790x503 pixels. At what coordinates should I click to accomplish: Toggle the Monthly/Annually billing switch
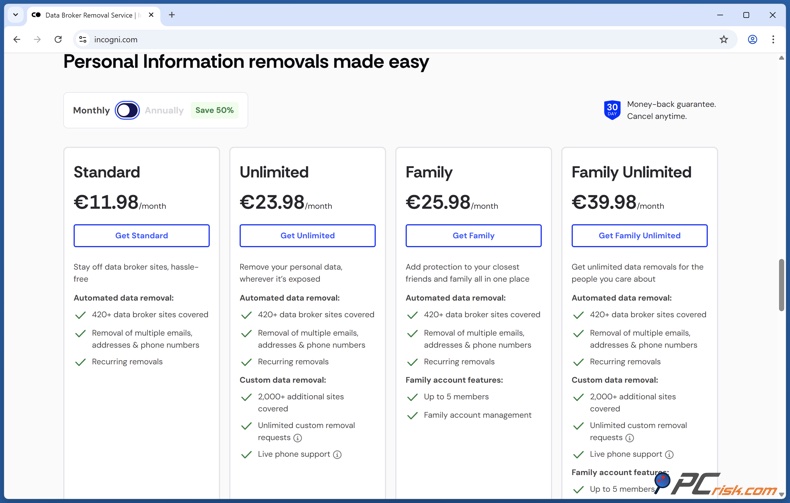(127, 110)
